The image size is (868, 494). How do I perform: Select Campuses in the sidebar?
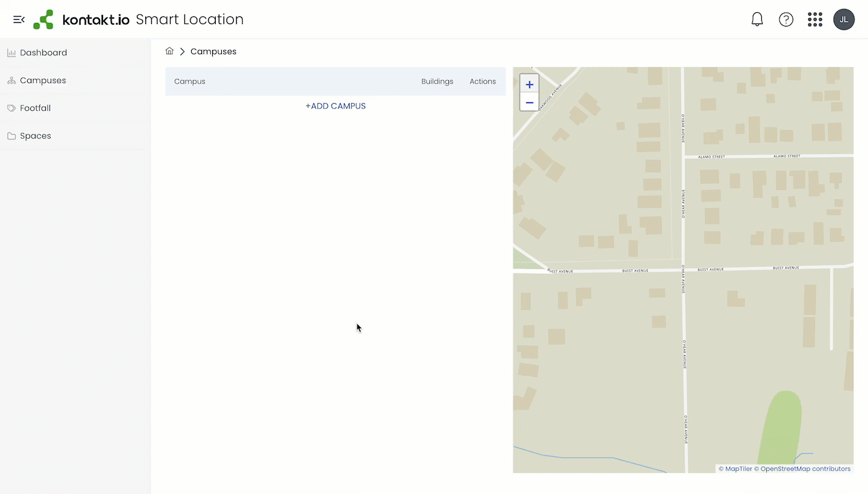(x=43, y=80)
